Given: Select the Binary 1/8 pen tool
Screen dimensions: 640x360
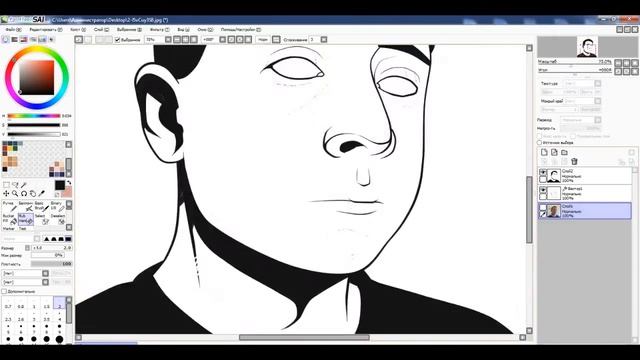Looking at the screenshot, I should tap(58, 206).
